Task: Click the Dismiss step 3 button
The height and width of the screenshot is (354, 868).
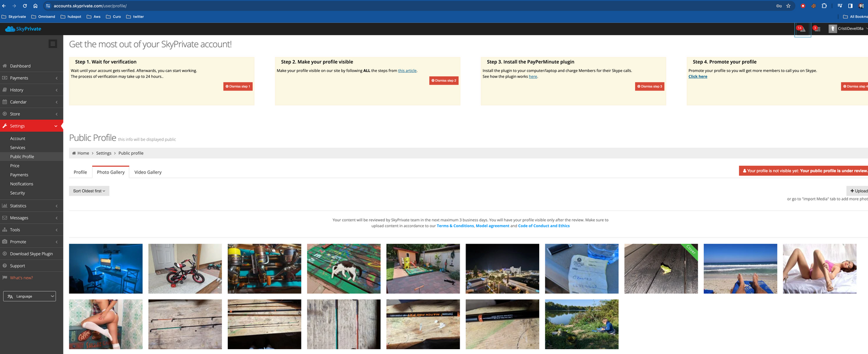Action: click(650, 86)
